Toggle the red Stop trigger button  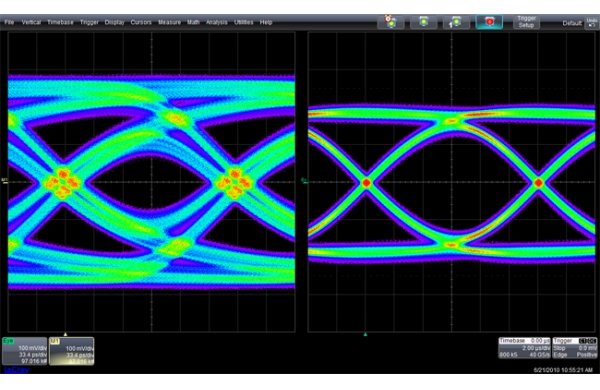point(489,22)
